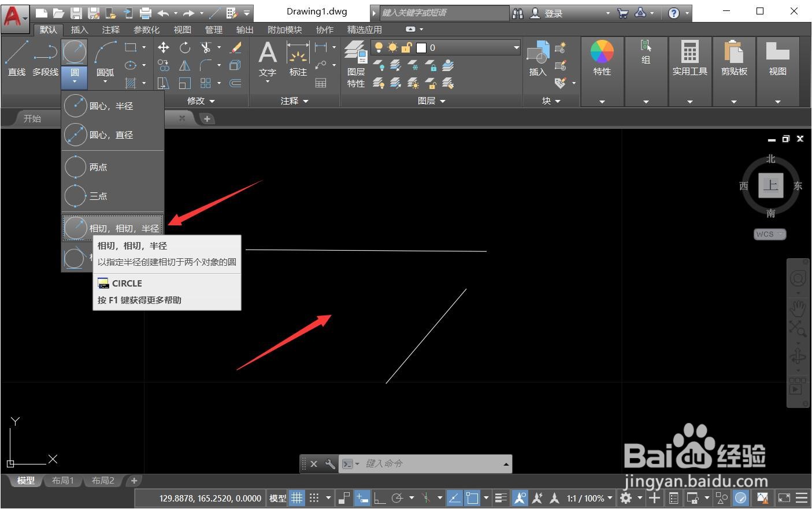Add a new layout with plus button
812x509 pixels.
[x=134, y=480]
